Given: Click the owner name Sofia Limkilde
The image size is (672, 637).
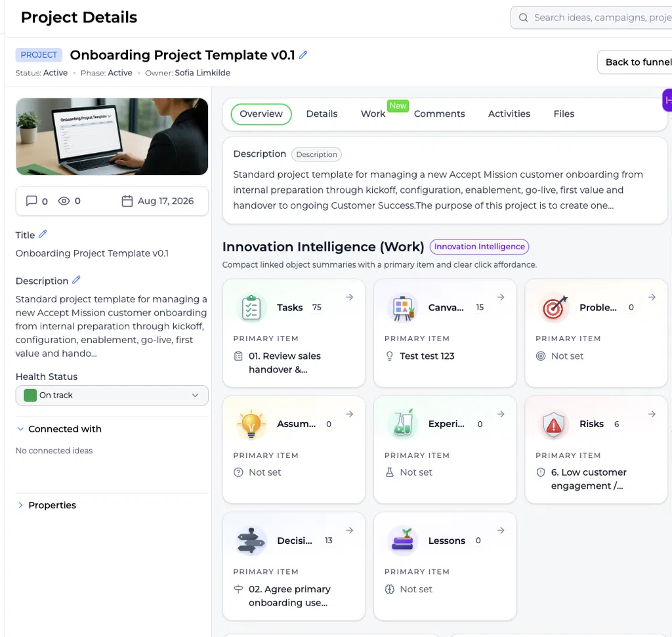Looking at the screenshot, I should (202, 73).
